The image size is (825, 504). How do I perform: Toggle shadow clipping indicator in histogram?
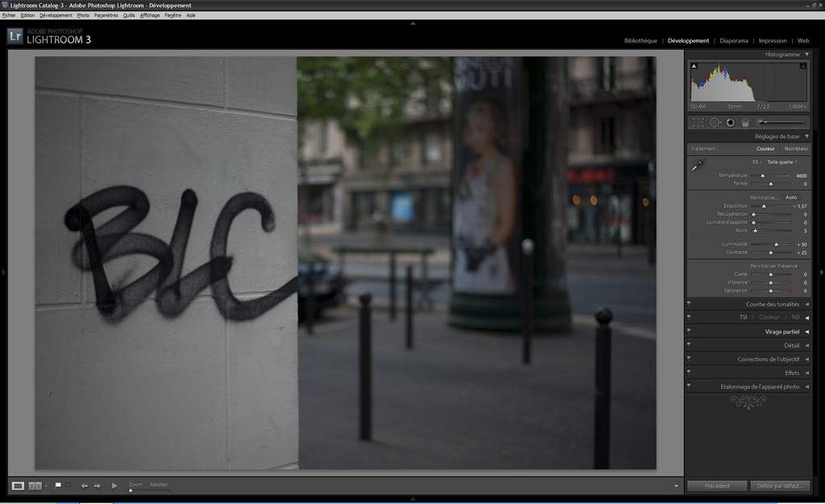(x=694, y=66)
